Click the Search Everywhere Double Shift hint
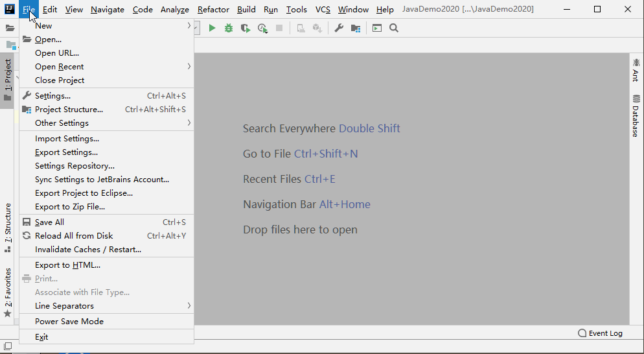This screenshot has width=644, height=354. pos(321,128)
